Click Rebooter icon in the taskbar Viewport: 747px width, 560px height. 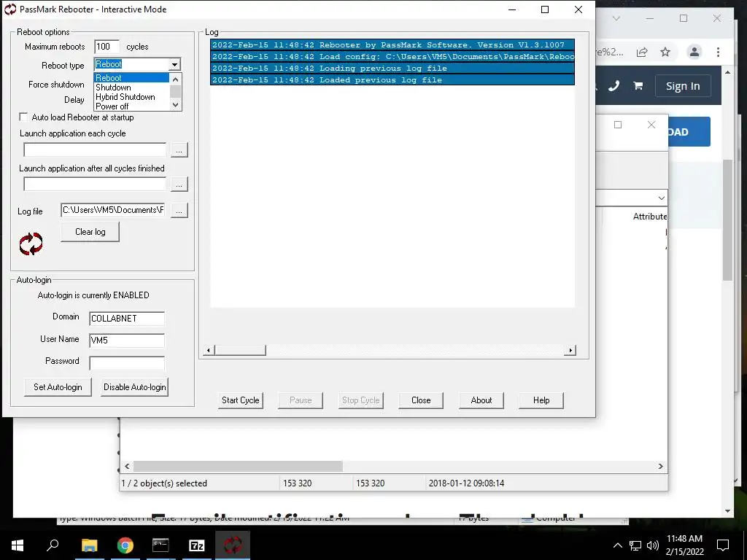click(233, 545)
